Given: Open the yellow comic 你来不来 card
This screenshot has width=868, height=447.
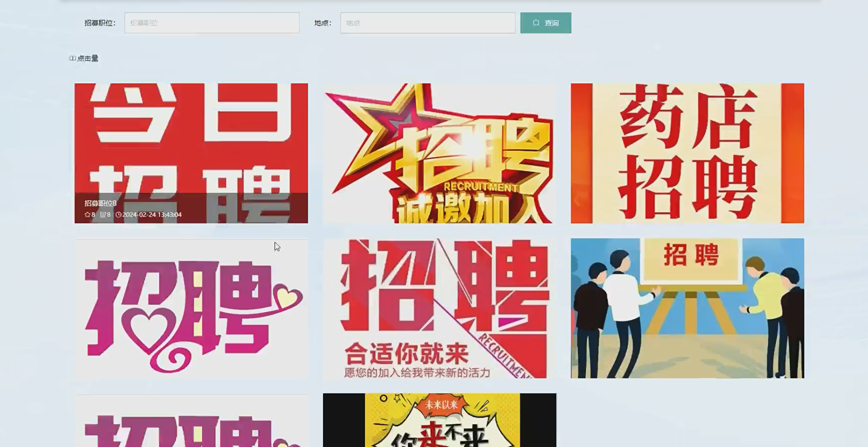Looking at the screenshot, I should pyautogui.click(x=439, y=420).
